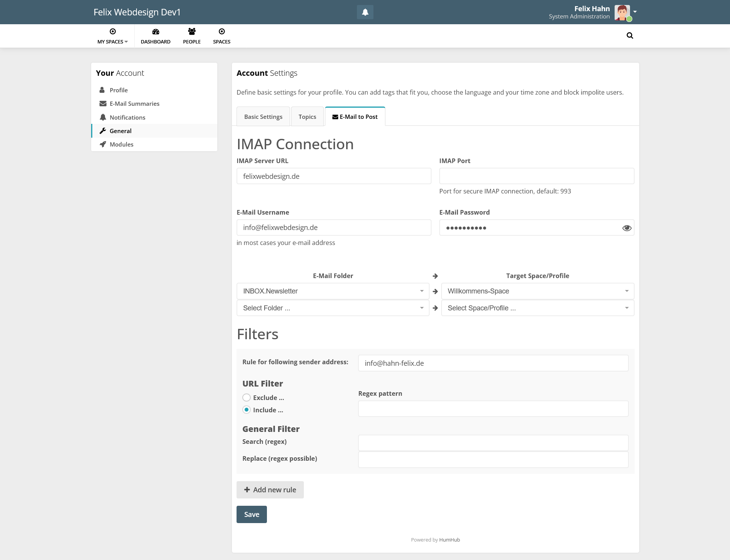This screenshot has width=730, height=560.
Task: Open Dashboard from the top navigation
Action: (x=155, y=36)
